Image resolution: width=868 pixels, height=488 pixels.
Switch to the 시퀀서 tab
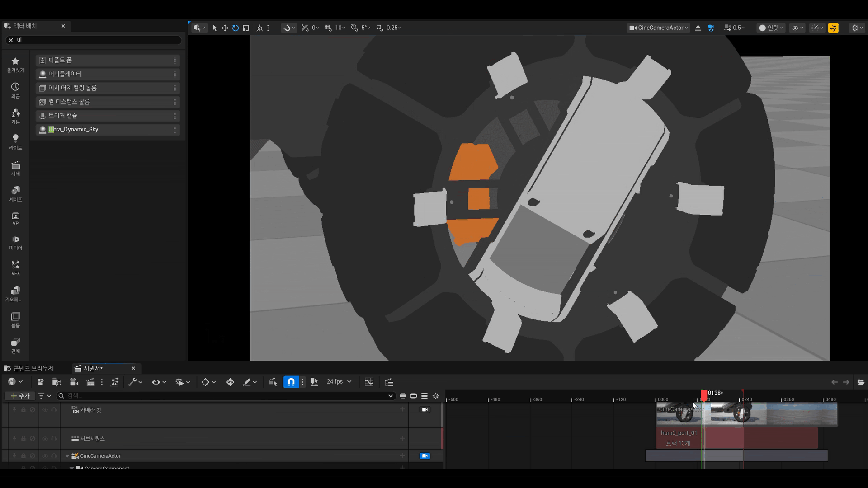(94, 368)
